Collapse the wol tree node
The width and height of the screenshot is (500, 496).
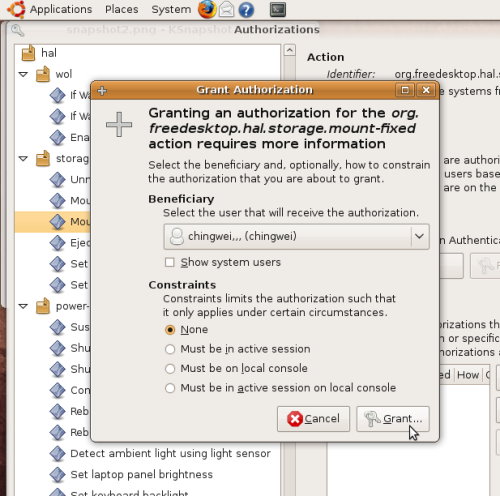[x=23, y=74]
